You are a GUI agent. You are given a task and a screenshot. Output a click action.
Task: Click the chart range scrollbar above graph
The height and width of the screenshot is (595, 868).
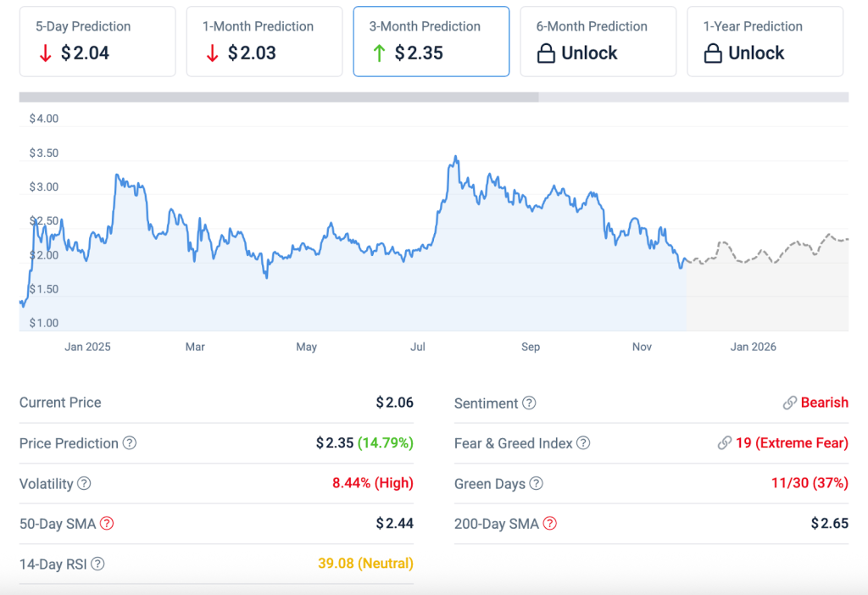click(278, 97)
